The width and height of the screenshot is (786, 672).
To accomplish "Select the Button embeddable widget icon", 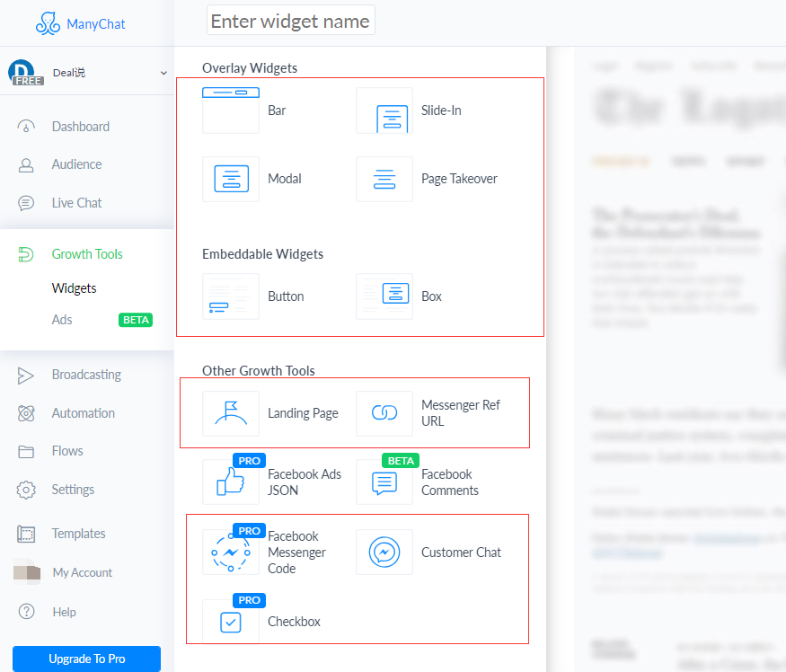I will [231, 296].
